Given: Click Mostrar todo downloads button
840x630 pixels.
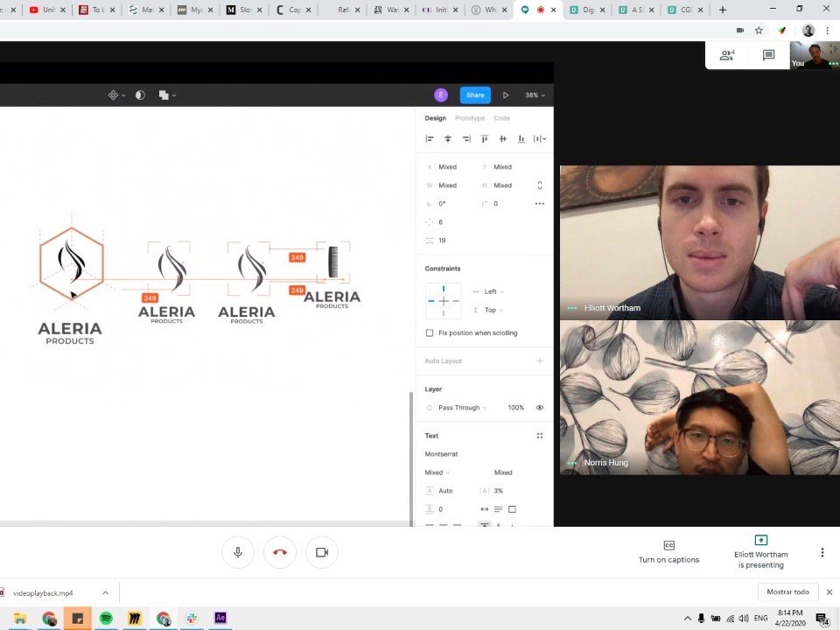Looking at the screenshot, I should 788,592.
